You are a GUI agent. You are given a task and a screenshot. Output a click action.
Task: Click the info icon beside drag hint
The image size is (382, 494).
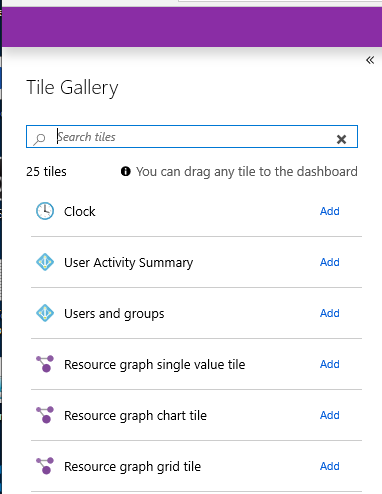126,171
